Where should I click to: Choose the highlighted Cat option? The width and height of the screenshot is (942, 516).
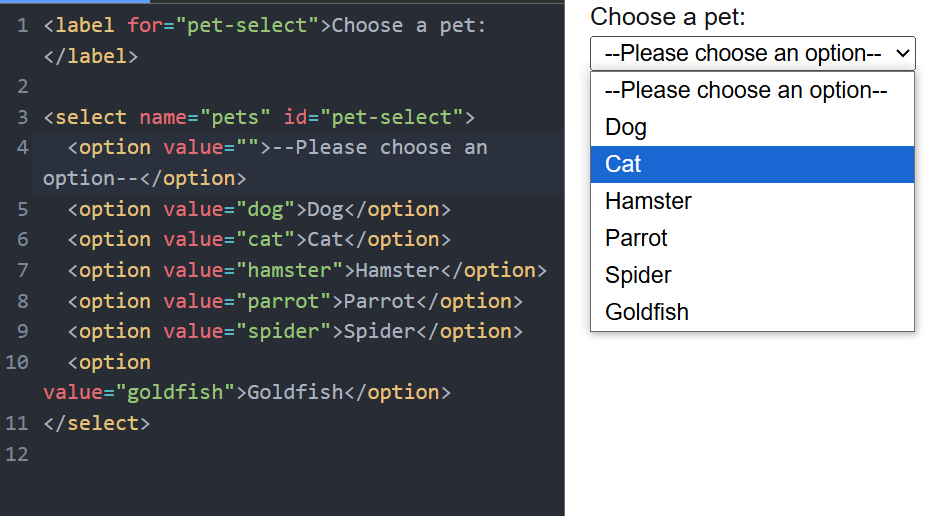(623, 164)
